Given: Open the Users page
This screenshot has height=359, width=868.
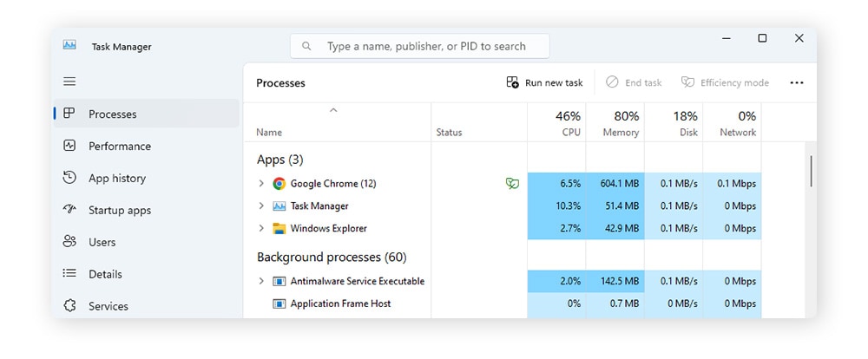Looking at the screenshot, I should [x=146, y=242].
